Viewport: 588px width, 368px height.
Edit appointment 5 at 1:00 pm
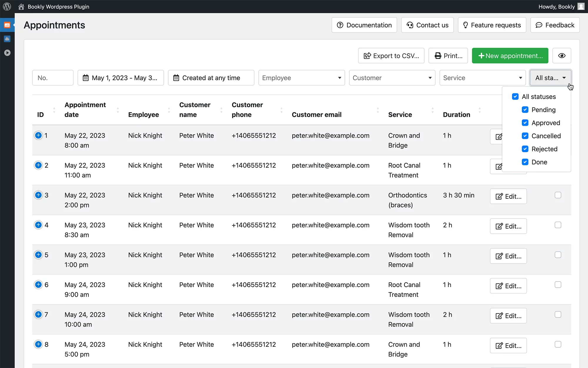click(508, 256)
